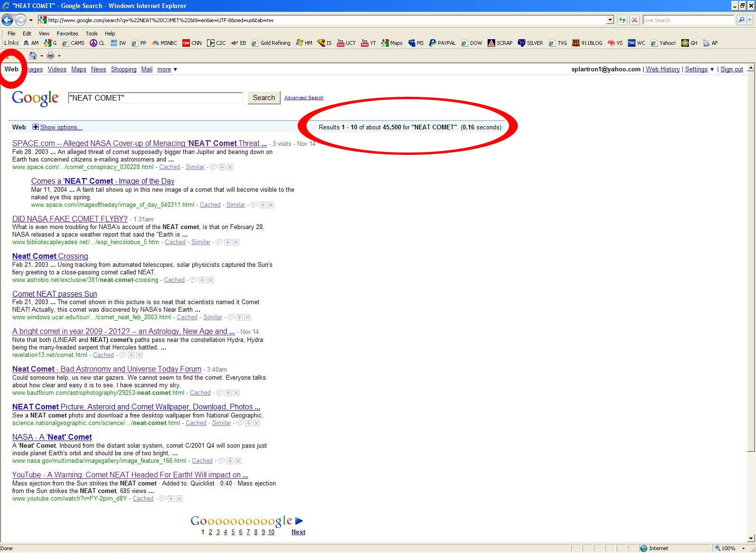Viewport: 756px width, 553px height.
Task: Toggle Show options plus box
Action: coord(35,127)
